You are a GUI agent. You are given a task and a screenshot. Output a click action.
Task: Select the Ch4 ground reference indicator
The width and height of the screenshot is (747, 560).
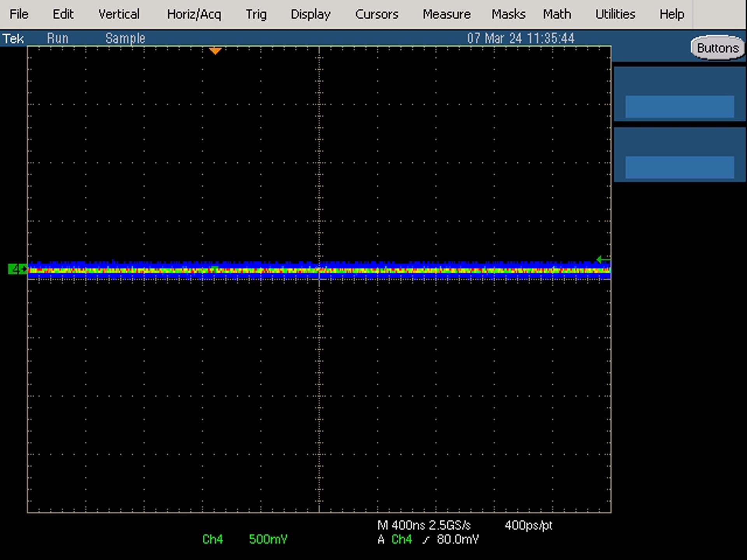[x=18, y=269]
